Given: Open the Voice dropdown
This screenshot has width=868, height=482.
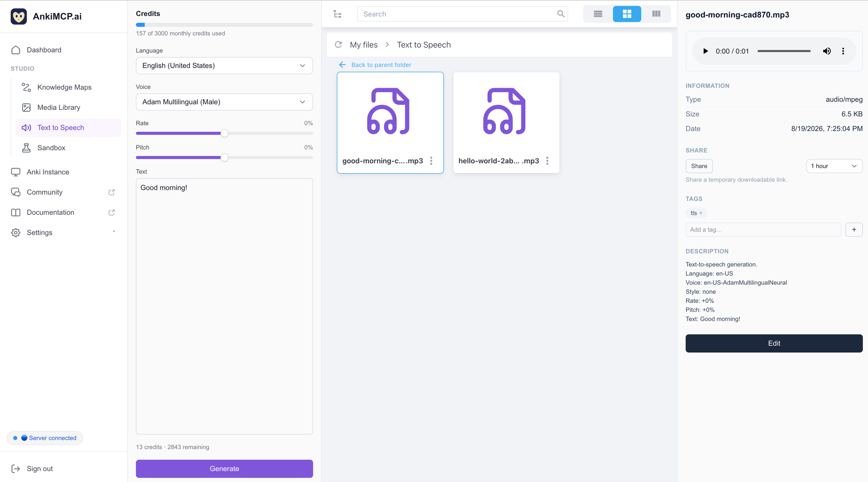Looking at the screenshot, I should pyautogui.click(x=224, y=102).
